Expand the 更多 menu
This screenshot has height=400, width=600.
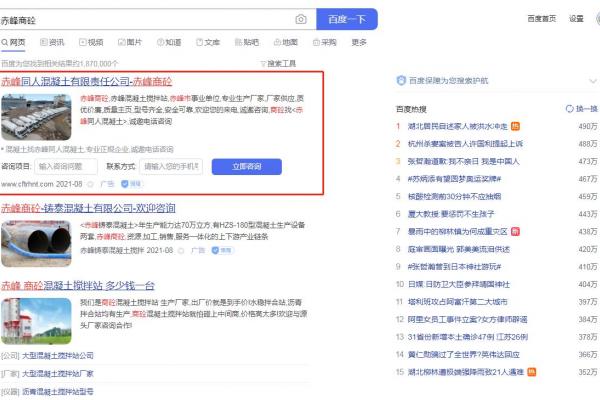pos(359,42)
